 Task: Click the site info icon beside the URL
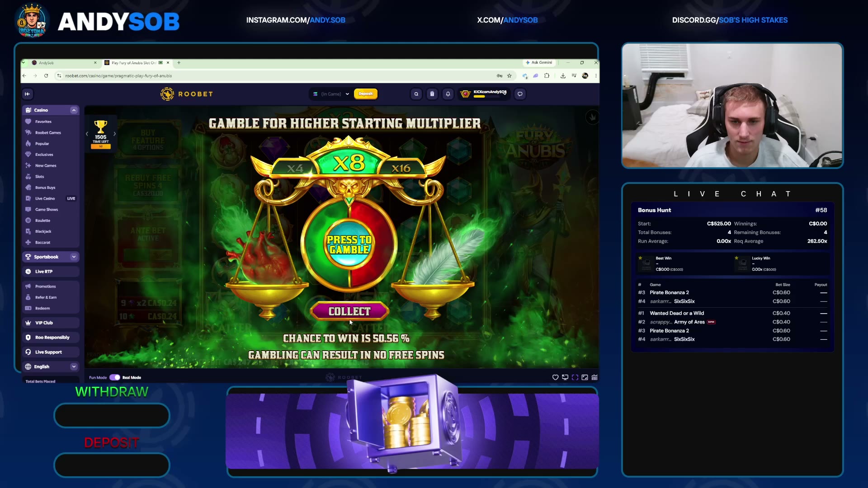tap(59, 76)
